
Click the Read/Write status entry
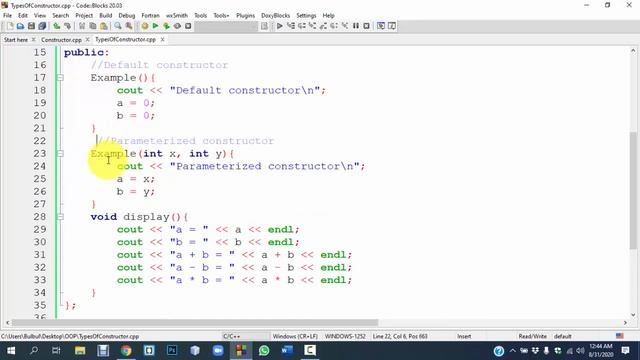(532, 336)
